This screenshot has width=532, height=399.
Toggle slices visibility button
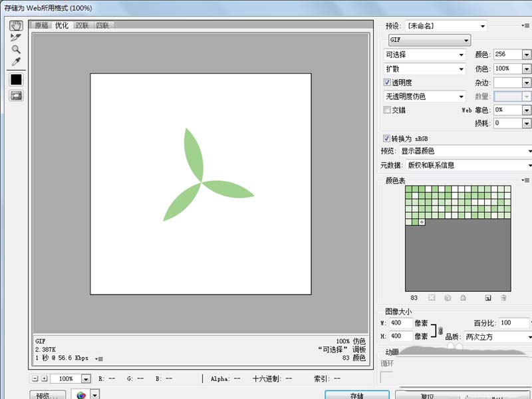coord(16,96)
